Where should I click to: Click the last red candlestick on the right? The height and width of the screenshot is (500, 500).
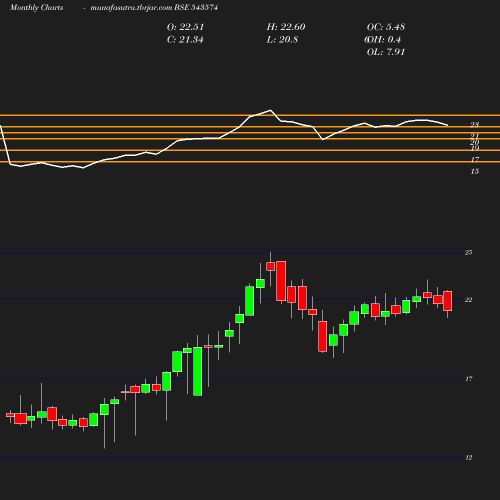point(448,301)
